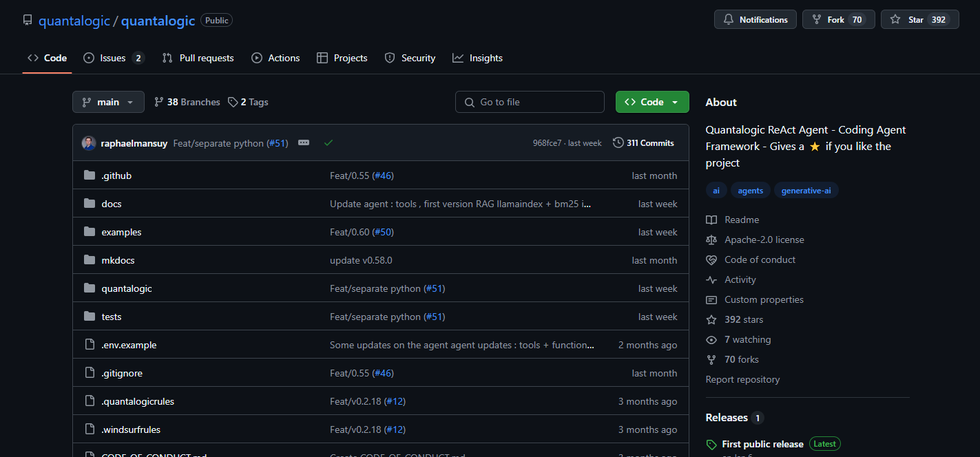The image size is (980, 457).
Task: Fork the repository
Action: pyautogui.click(x=839, y=19)
